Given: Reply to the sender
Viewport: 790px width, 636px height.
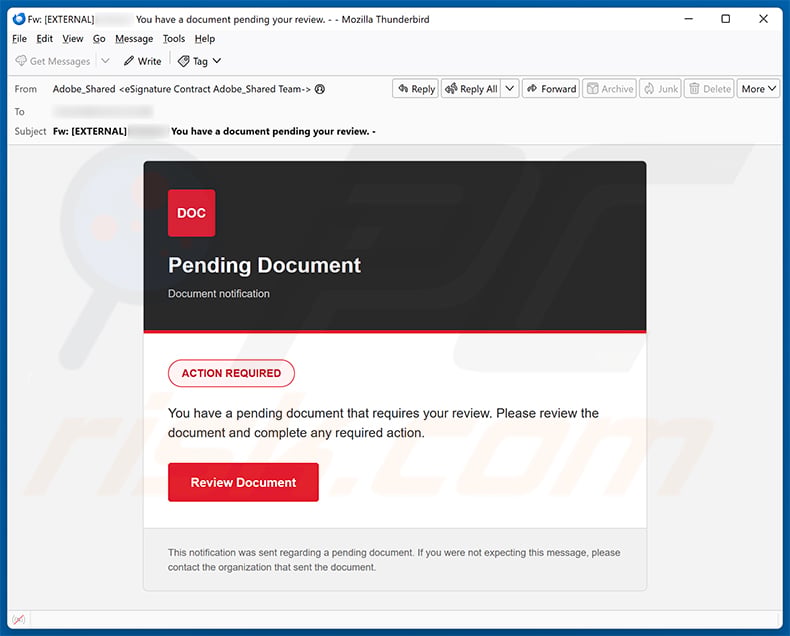Looking at the screenshot, I should tap(416, 89).
